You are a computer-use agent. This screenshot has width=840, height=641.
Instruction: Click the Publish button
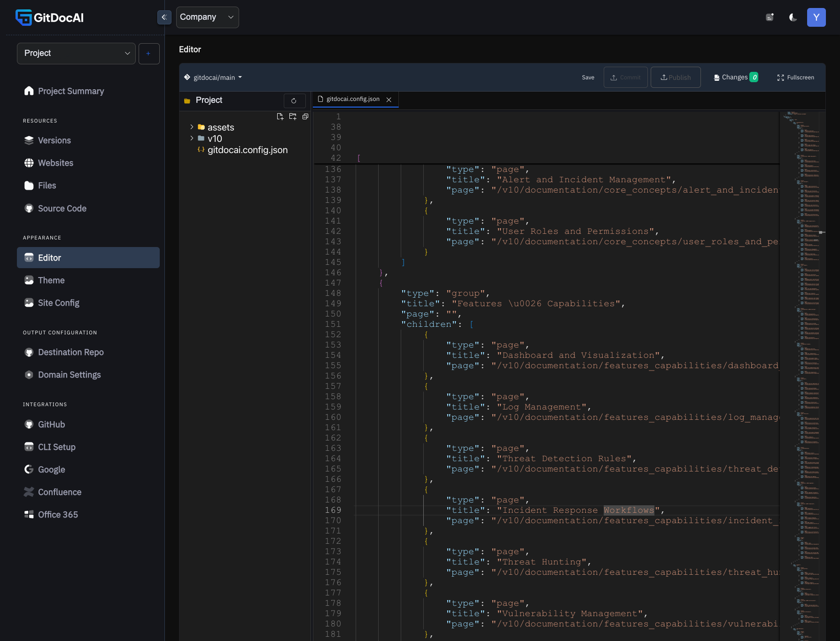pyautogui.click(x=675, y=77)
